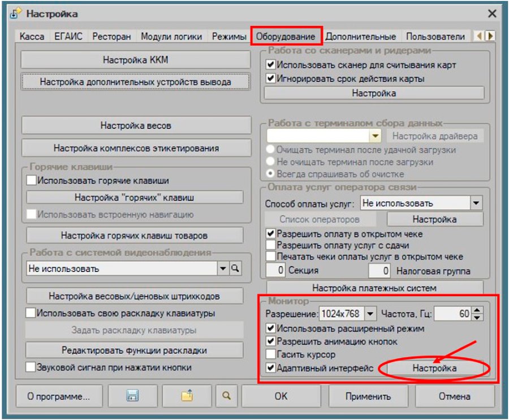Image resolution: width=509 pixels, height=420 pixels.
Task: Open the ЕГАИС tab
Action: point(68,36)
